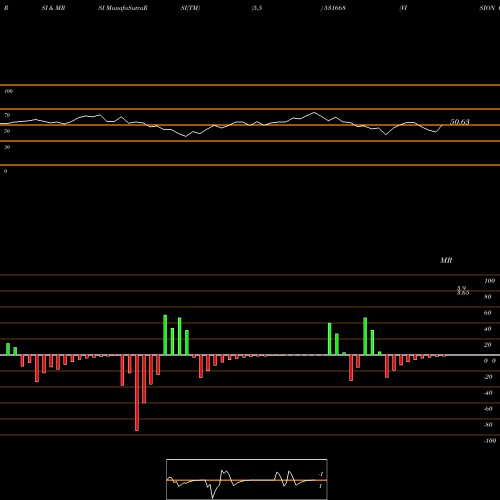Click the RSI axis label 30
Screen dimensions: 500x500
click(x=7, y=147)
